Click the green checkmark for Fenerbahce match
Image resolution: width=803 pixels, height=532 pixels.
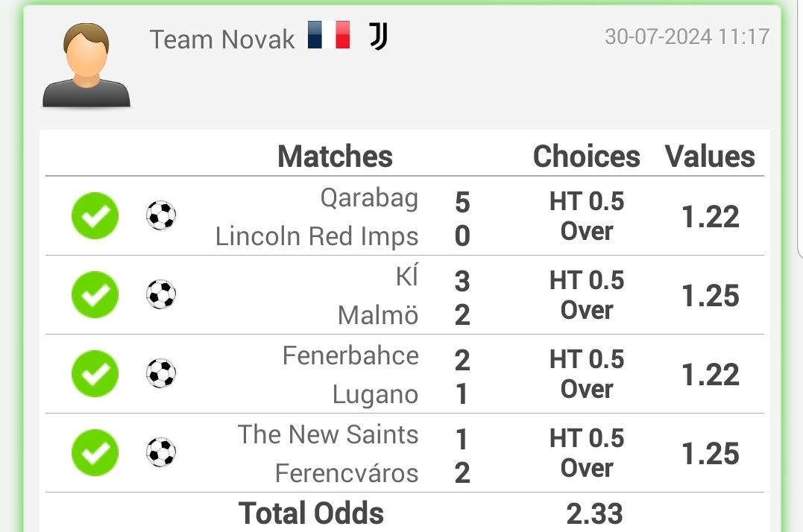(x=95, y=374)
